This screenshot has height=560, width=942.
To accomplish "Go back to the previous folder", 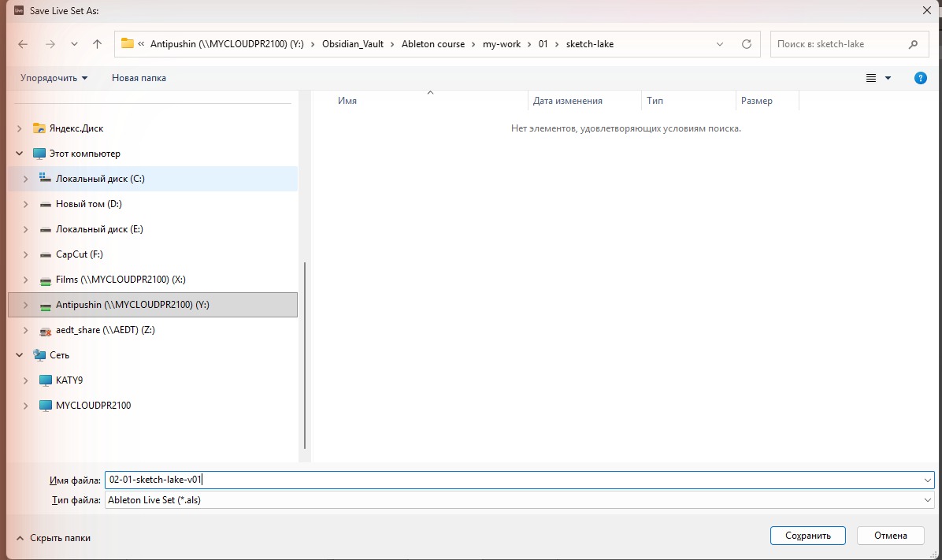I will tap(23, 44).
